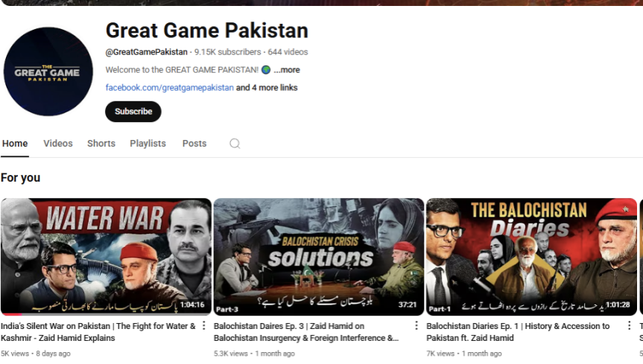Open title 'Balochistan Diaries Ep. 1' video
This screenshot has width=643, height=364.
pyautogui.click(x=518, y=332)
